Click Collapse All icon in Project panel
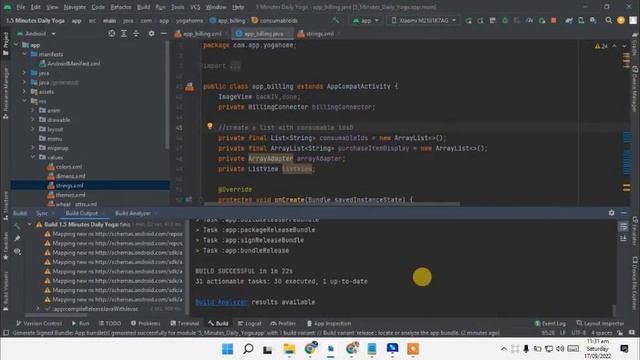 coord(136,33)
